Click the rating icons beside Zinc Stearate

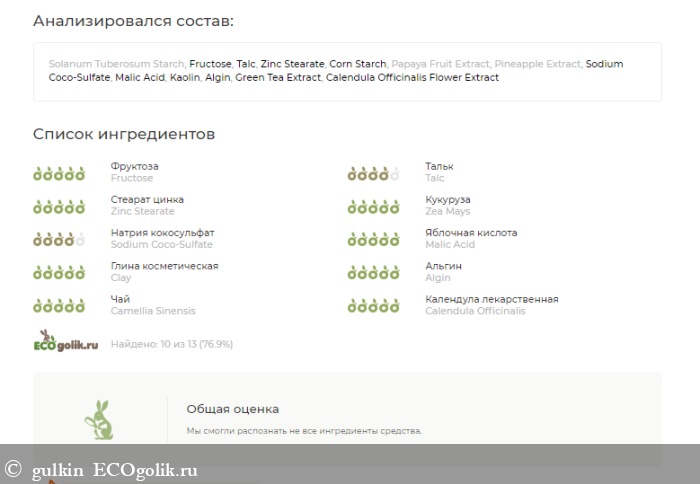[x=58, y=207]
